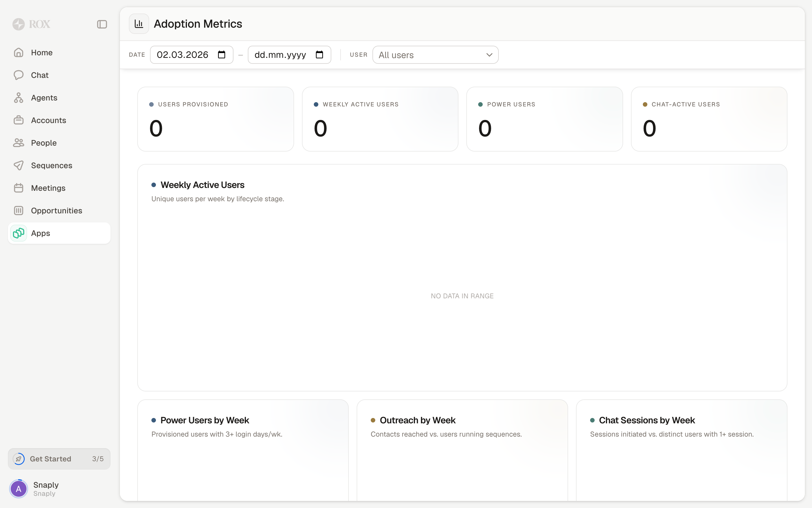The height and width of the screenshot is (508, 812).
Task: Click the Adoption Metrics bar chart icon
Action: (x=139, y=24)
